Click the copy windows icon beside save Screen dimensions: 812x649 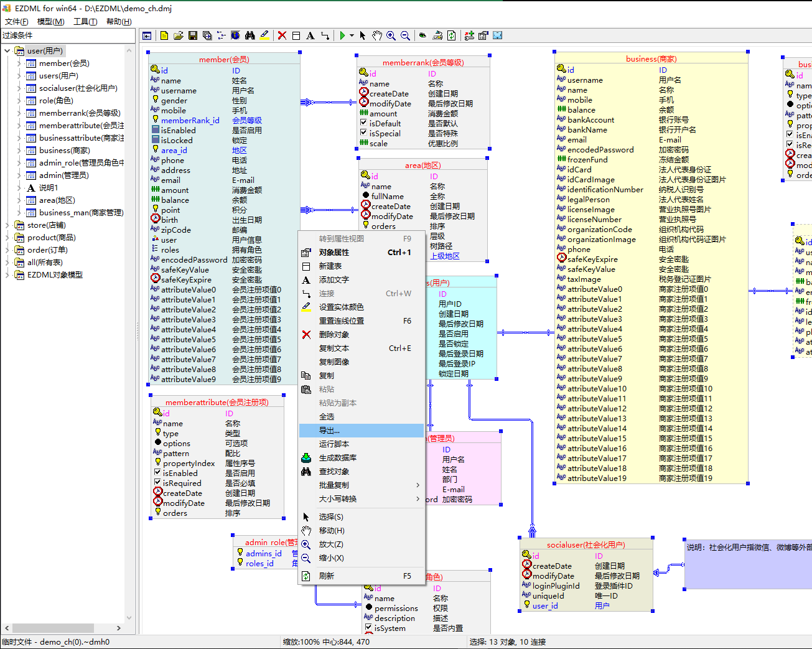click(207, 35)
